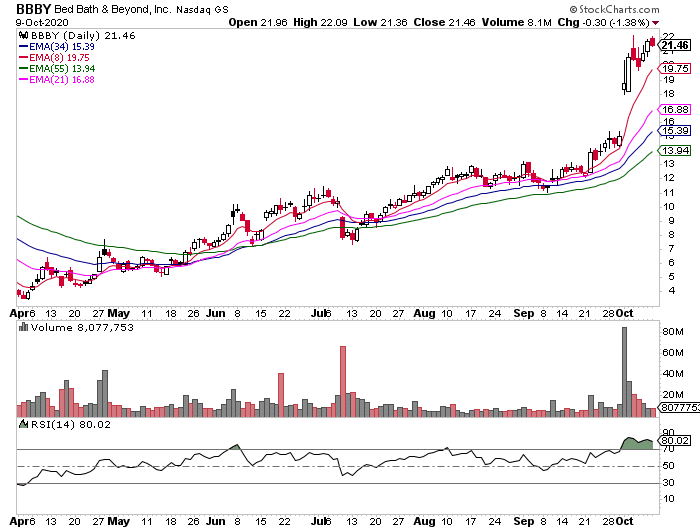Click the Chg -0.30 (-1.38%) value
Viewport: 700px width, 530px height.
tap(603, 22)
